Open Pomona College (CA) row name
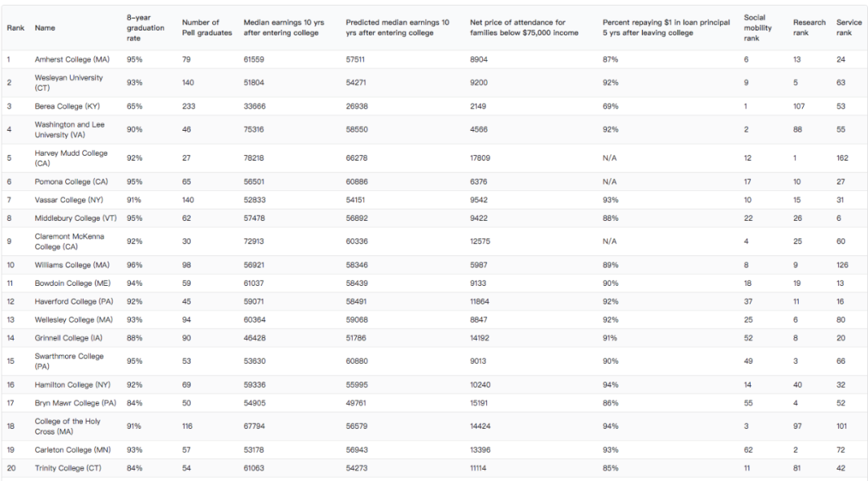 tap(71, 182)
